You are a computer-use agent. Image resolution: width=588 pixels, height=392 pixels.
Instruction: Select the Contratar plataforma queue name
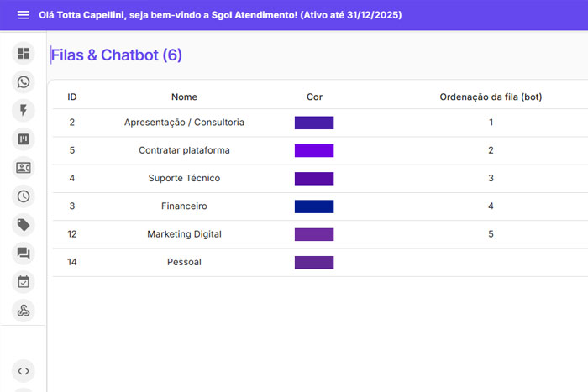[x=184, y=150]
